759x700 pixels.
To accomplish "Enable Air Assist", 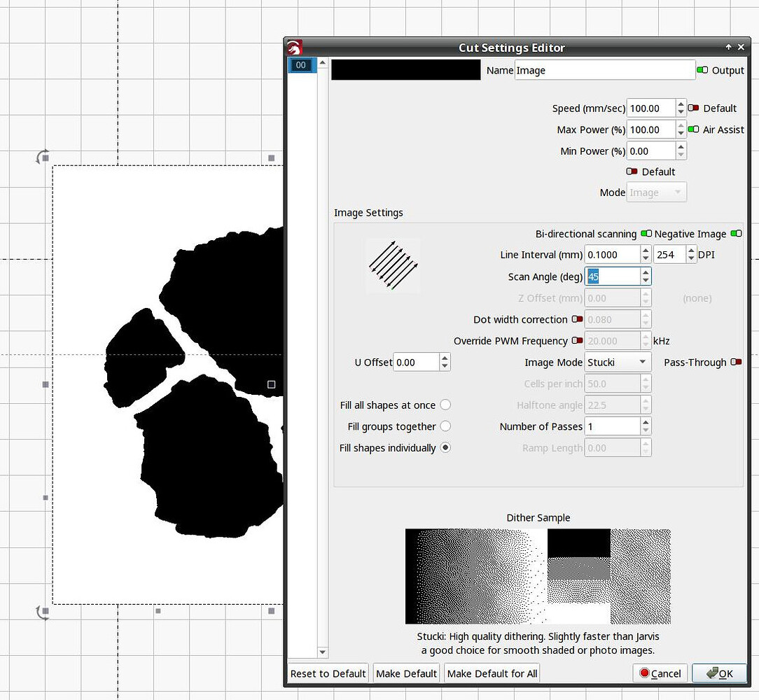I will [693, 129].
